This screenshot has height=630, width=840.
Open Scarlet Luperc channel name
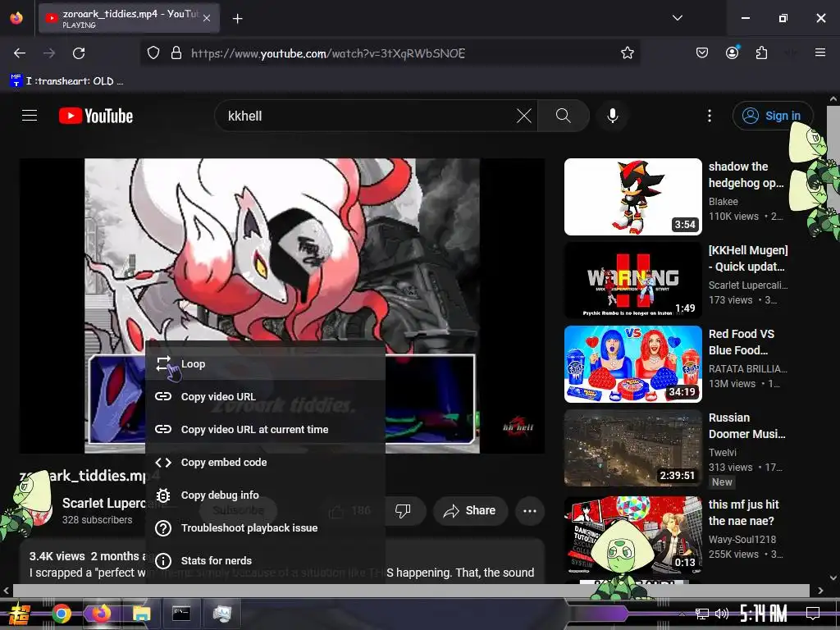click(x=104, y=503)
